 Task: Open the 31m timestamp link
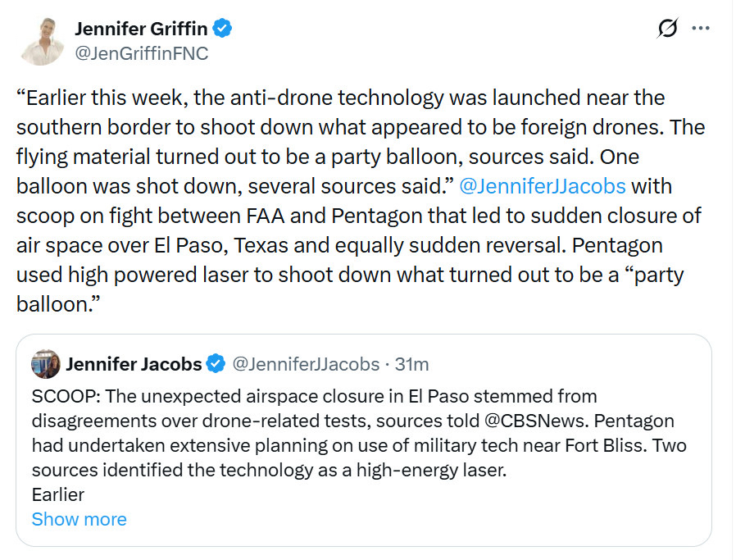[x=412, y=363]
